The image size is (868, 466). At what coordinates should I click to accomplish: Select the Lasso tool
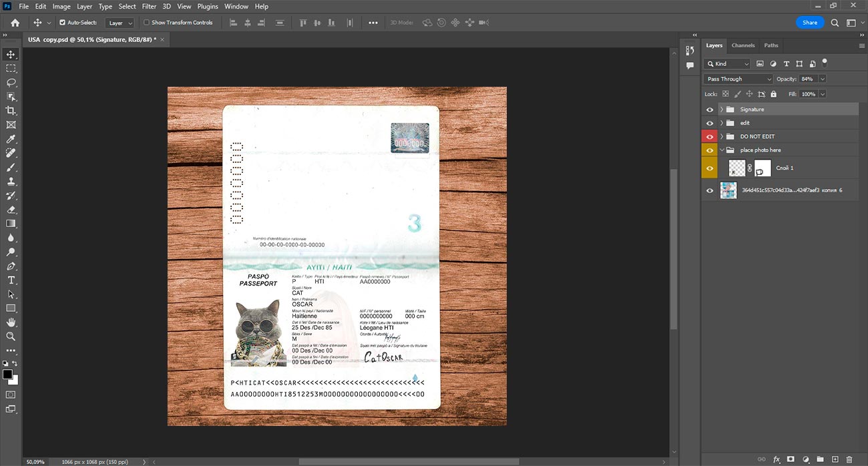[x=11, y=82]
